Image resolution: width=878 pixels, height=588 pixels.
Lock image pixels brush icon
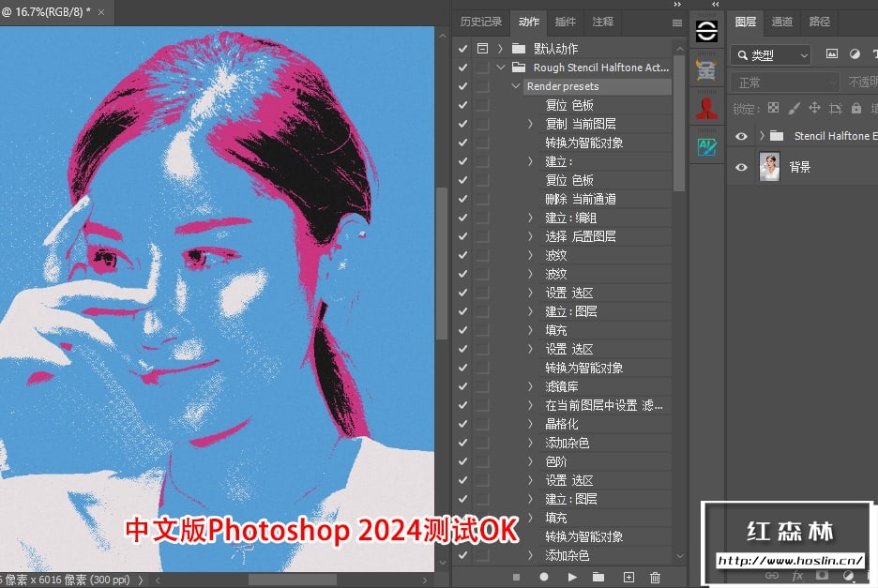(794, 108)
